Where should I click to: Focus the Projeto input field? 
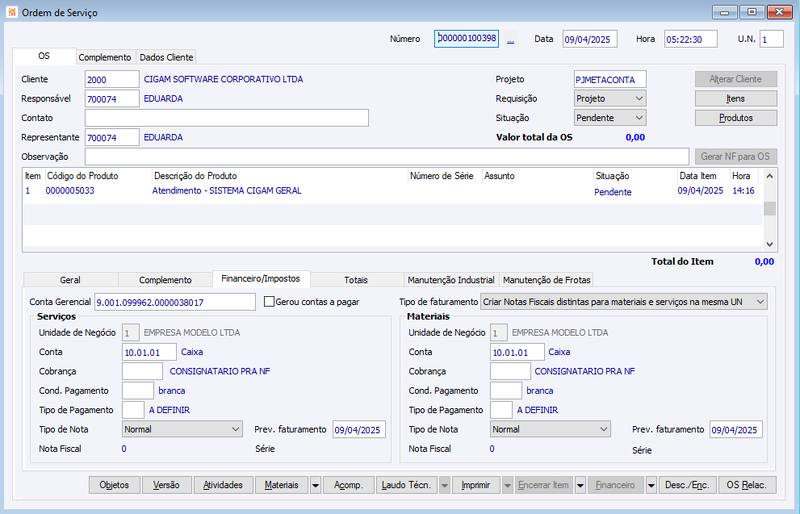tap(610, 79)
